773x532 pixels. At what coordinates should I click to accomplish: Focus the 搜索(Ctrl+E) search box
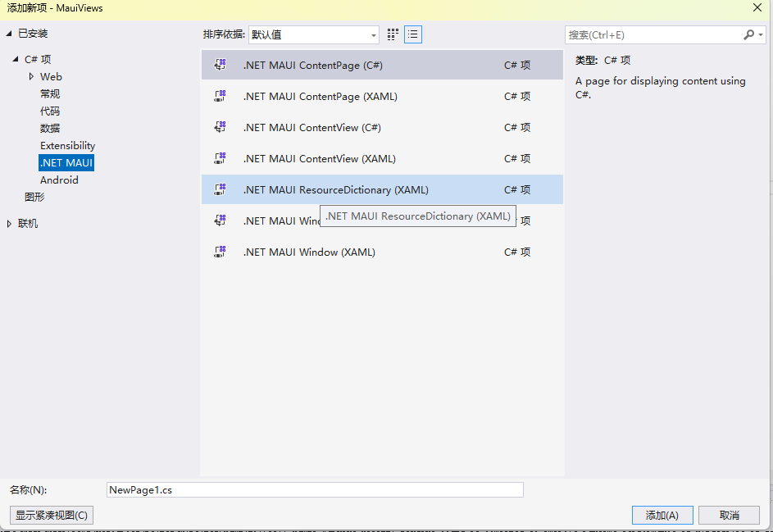click(653, 34)
